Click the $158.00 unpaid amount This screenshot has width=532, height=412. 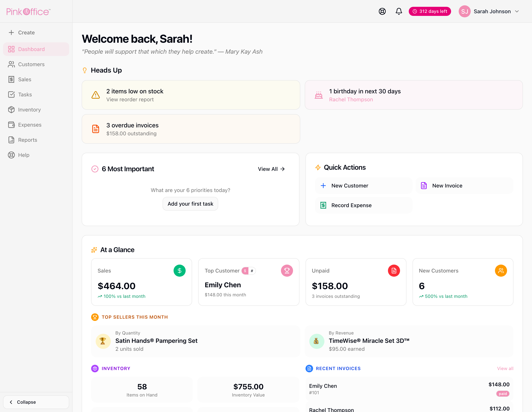point(330,286)
